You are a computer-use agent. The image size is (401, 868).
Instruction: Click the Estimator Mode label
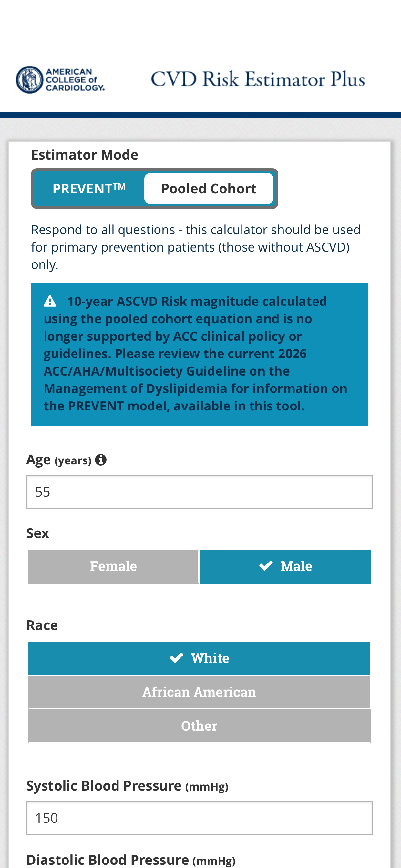point(85,155)
